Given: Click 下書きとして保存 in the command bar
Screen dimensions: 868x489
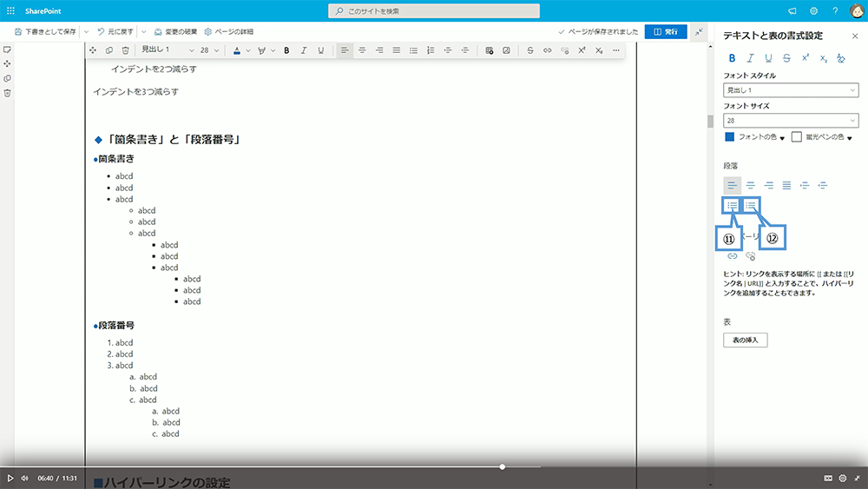Looking at the screenshot, I should [x=45, y=32].
